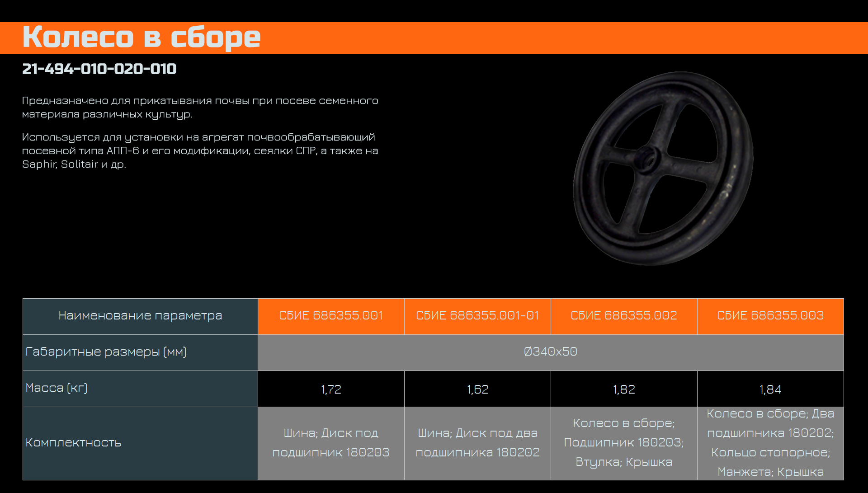Select column header СБИЕ 686355.001
The height and width of the screenshot is (493, 868).
tap(330, 315)
